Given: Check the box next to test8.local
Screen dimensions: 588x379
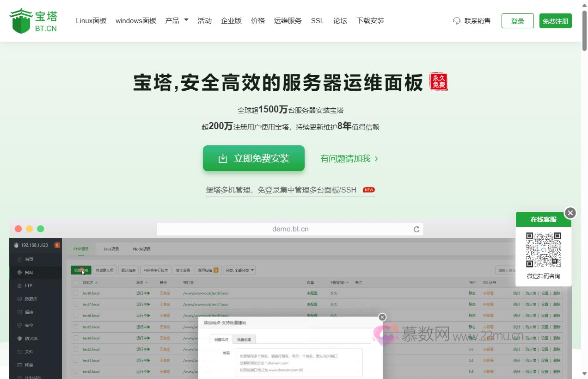Looking at the screenshot, I should tap(76, 293).
